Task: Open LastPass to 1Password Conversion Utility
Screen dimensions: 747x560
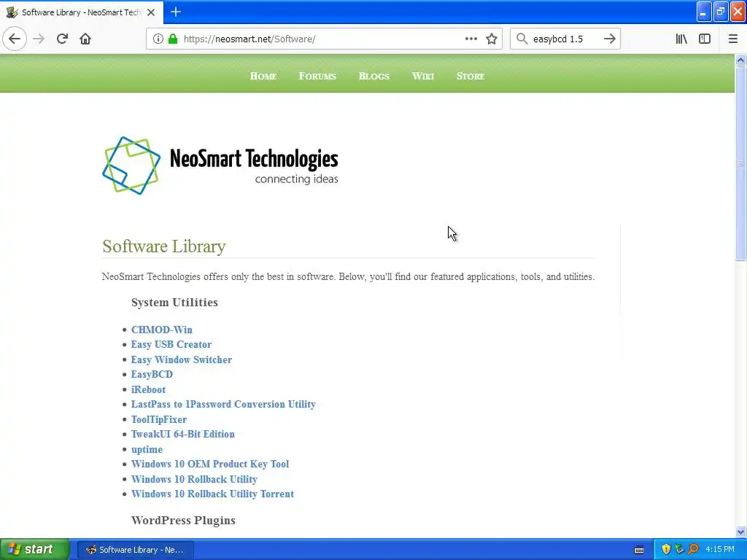Action: point(223,404)
